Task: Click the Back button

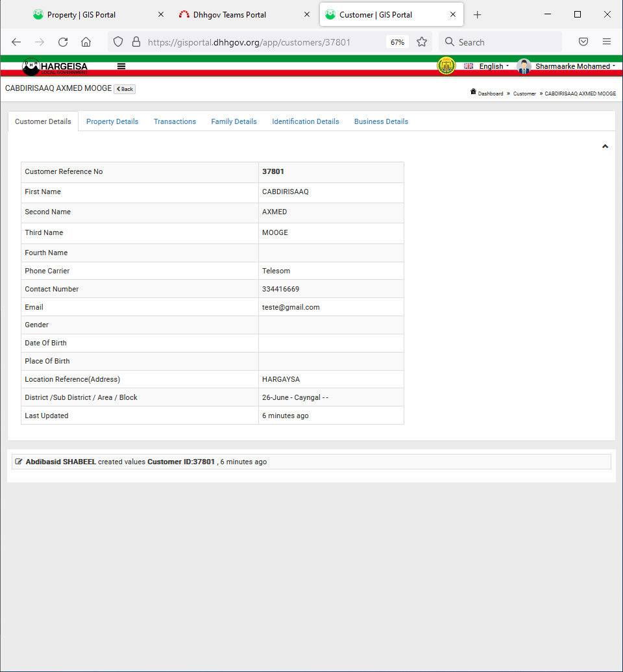Action: pyautogui.click(x=125, y=89)
